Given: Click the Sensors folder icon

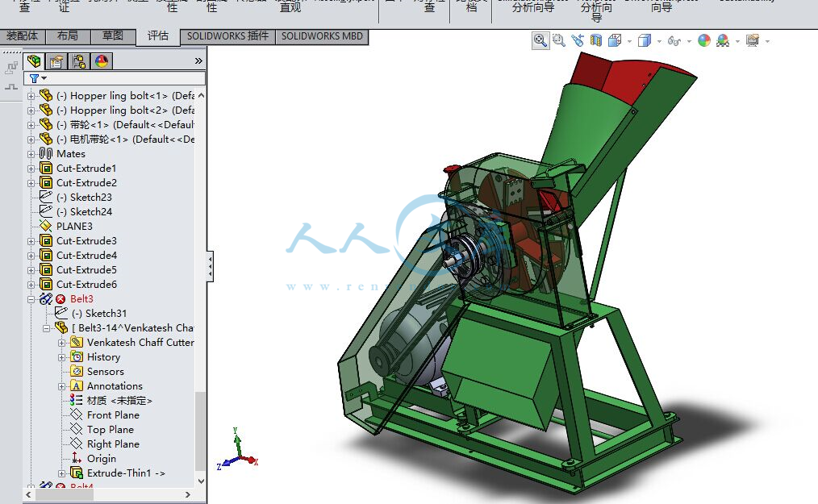Looking at the screenshot, I should (77, 372).
